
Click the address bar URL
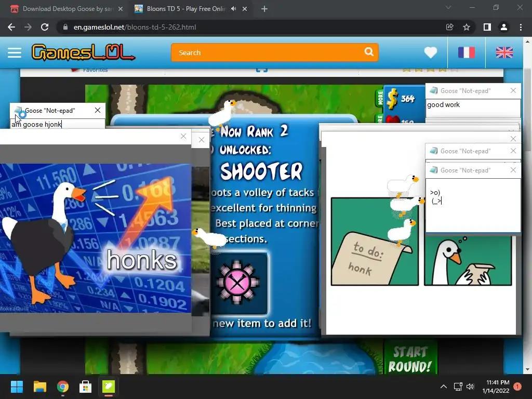click(135, 27)
